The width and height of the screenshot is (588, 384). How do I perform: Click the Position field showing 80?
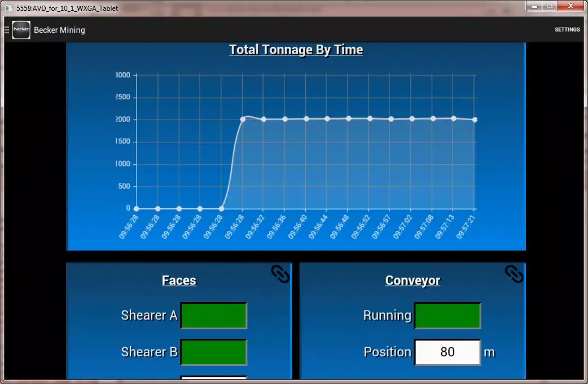pos(447,352)
